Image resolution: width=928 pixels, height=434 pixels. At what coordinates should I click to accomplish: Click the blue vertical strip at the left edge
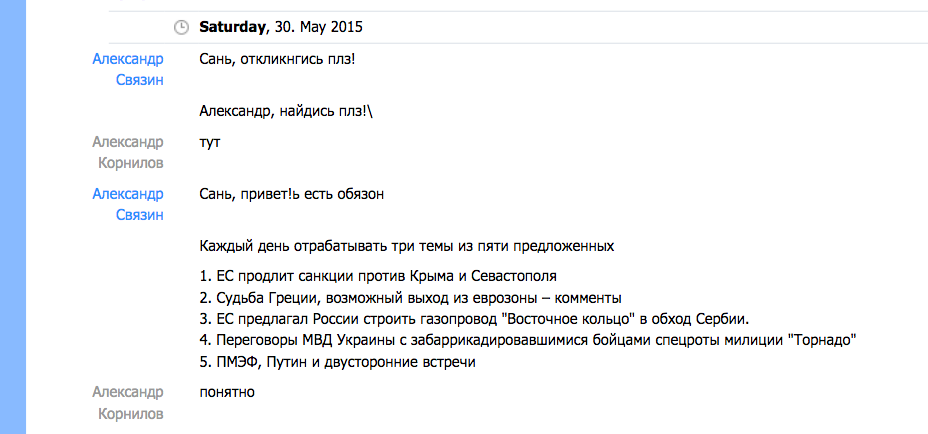coord(13,217)
